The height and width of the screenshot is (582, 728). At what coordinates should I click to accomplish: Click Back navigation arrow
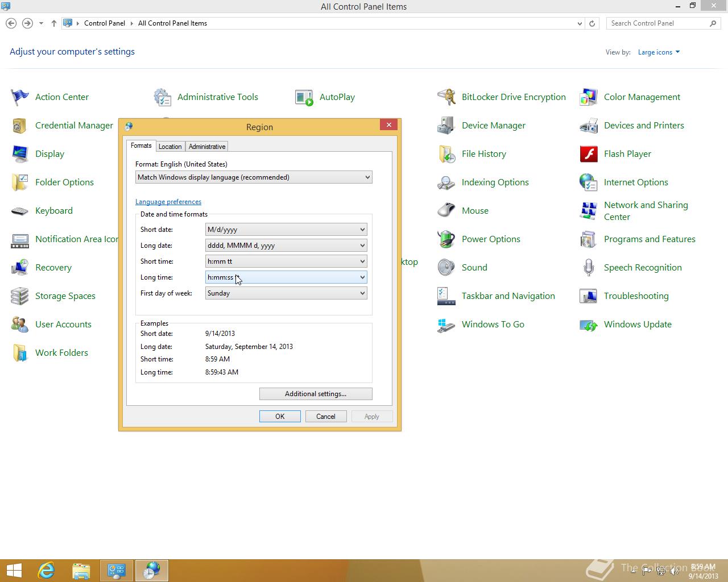pyautogui.click(x=11, y=23)
